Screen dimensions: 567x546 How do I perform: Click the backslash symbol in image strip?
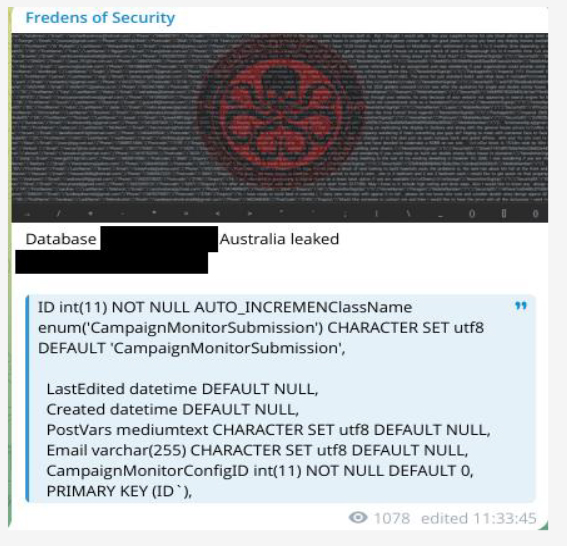pyautogui.click(x=409, y=213)
